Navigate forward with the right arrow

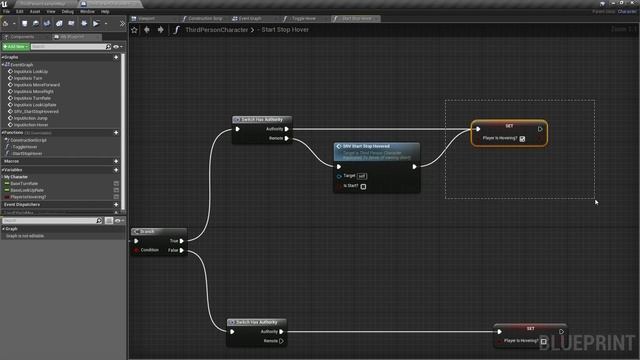160,30
